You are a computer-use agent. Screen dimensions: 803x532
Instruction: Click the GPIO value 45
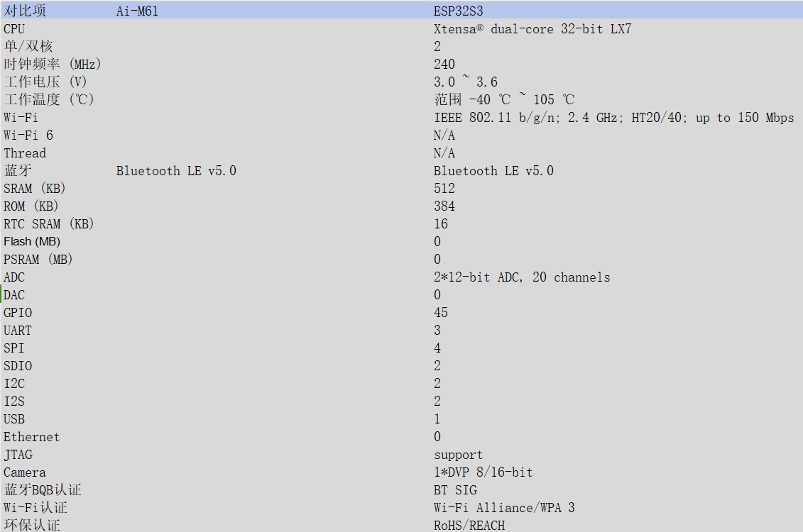[441, 313]
